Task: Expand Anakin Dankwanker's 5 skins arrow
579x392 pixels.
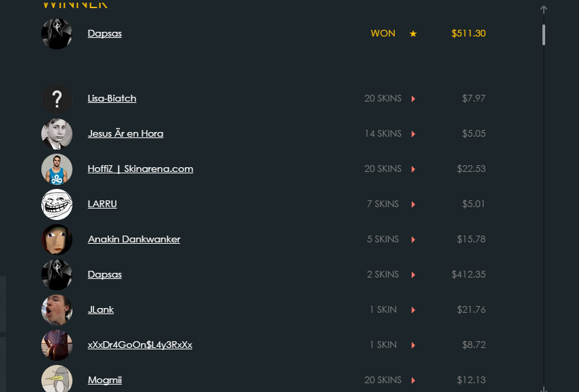Action: 413,240
